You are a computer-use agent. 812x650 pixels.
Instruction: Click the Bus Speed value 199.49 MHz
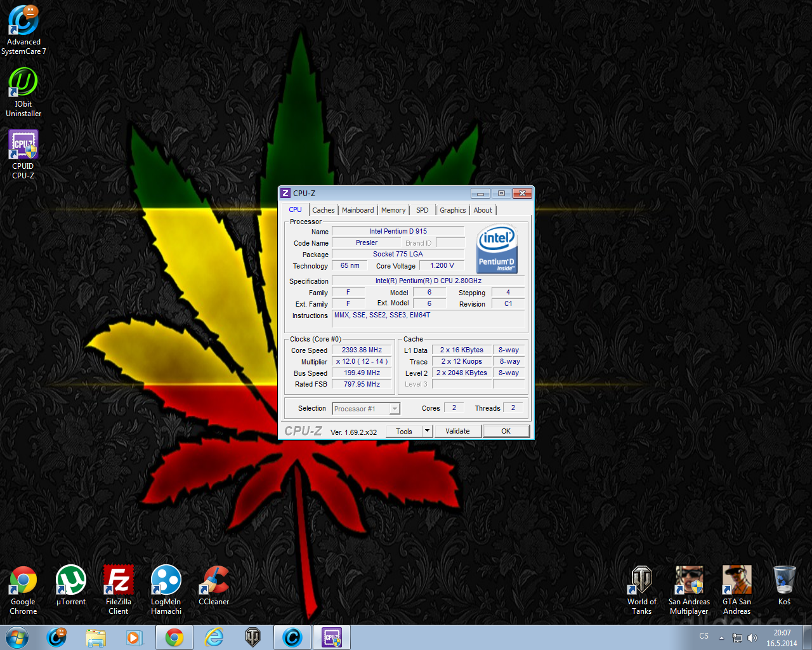pyautogui.click(x=362, y=373)
